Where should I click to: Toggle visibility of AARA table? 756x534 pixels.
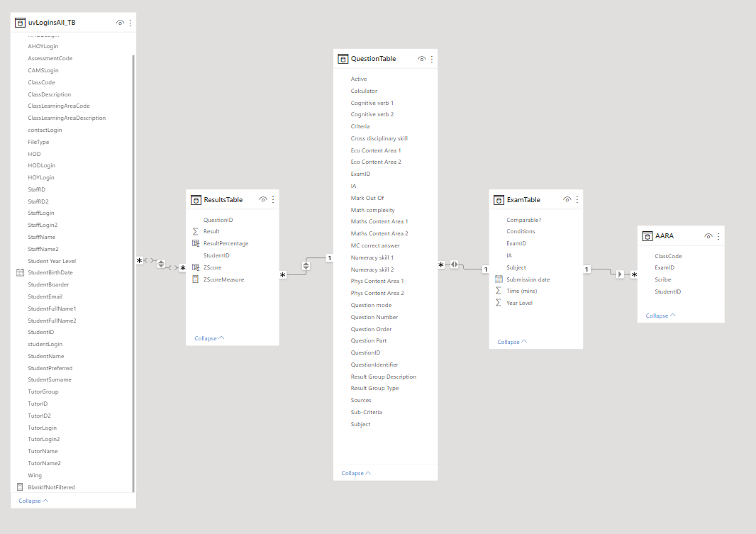(708, 236)
